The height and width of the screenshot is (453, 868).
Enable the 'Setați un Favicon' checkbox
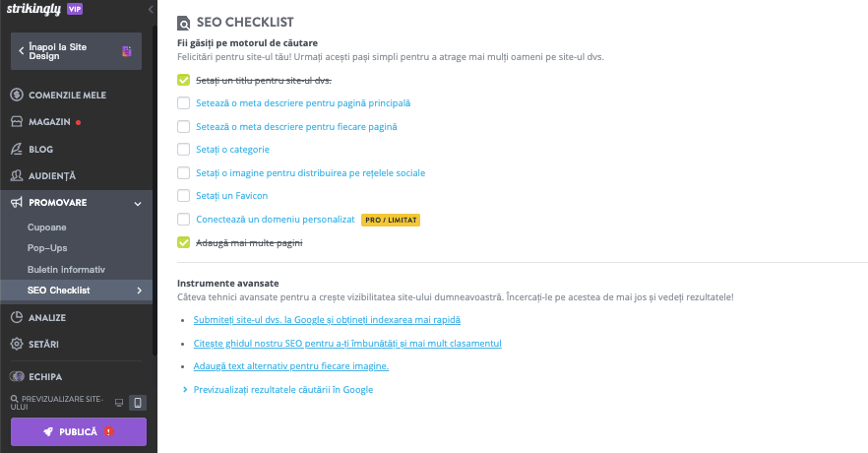click(184, 196)
